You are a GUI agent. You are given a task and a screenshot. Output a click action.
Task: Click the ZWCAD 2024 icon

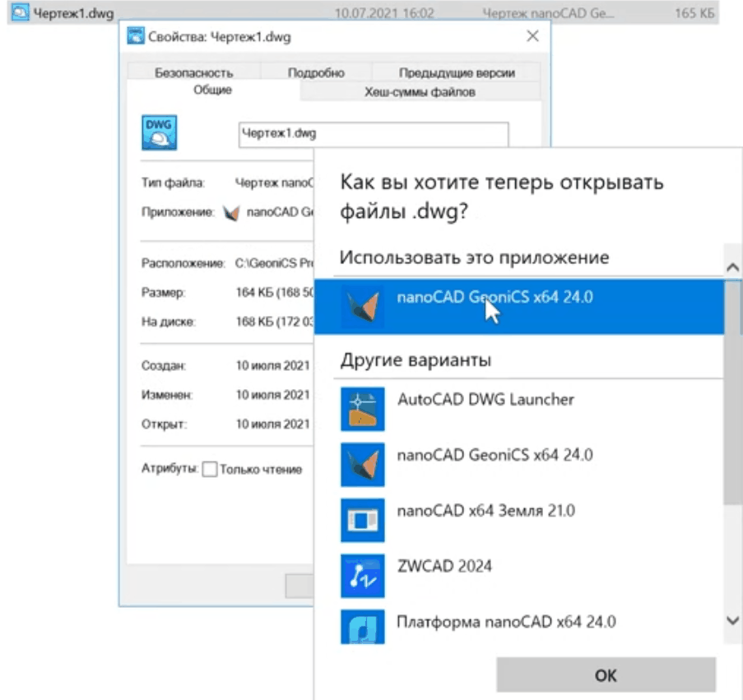coord(362,575)
